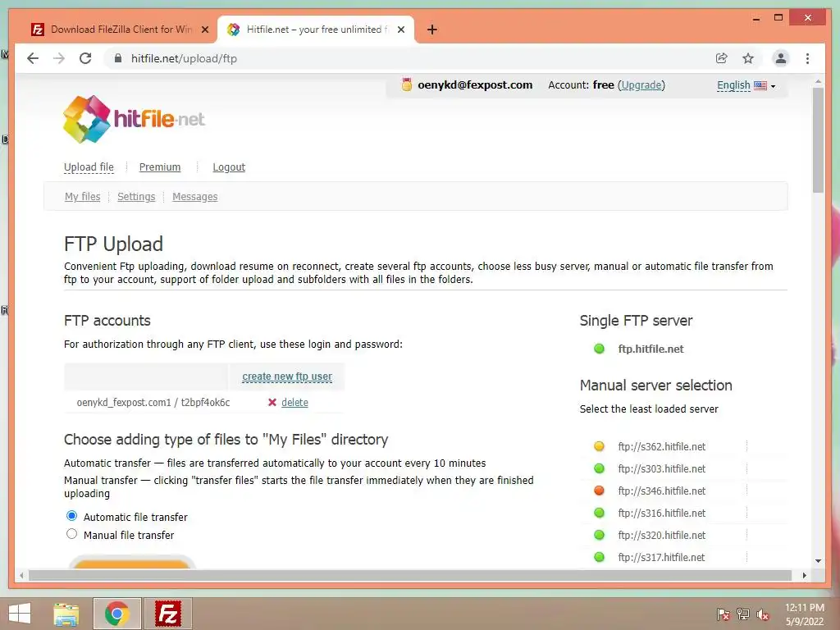This screenshot has height=630, width=840.
Task: Click the US flag next to English
Action: (x=760, y=85)
